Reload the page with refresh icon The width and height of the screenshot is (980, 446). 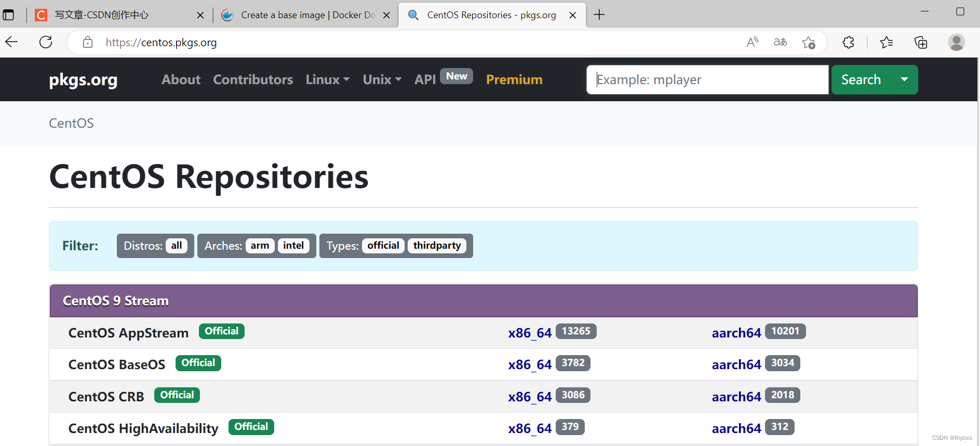coord(46,42)
